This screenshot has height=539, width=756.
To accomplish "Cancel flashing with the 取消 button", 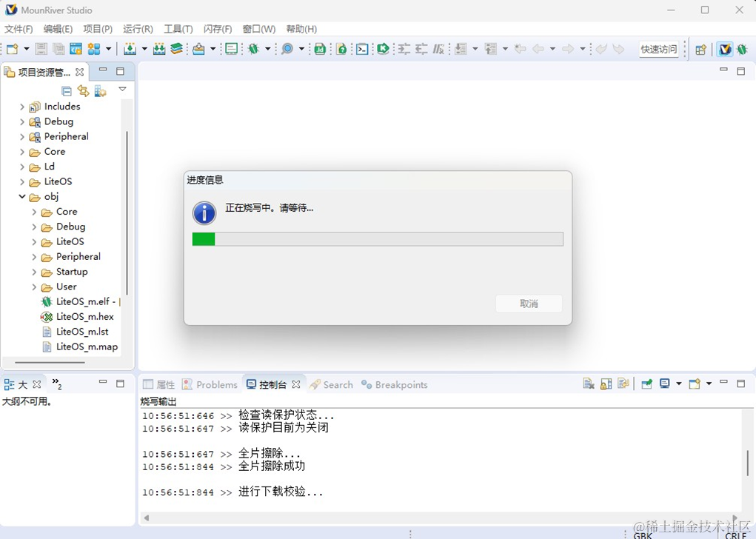I will tap(528, 304).
